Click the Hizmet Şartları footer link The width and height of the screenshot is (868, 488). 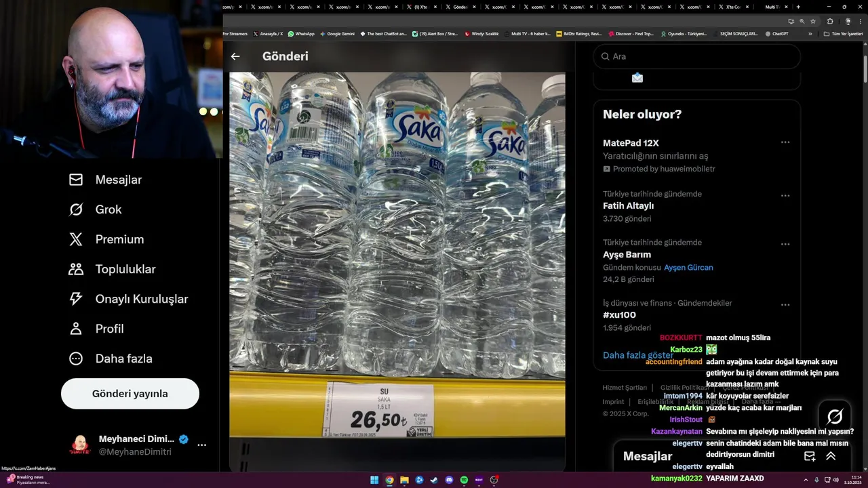coord(625,388)
